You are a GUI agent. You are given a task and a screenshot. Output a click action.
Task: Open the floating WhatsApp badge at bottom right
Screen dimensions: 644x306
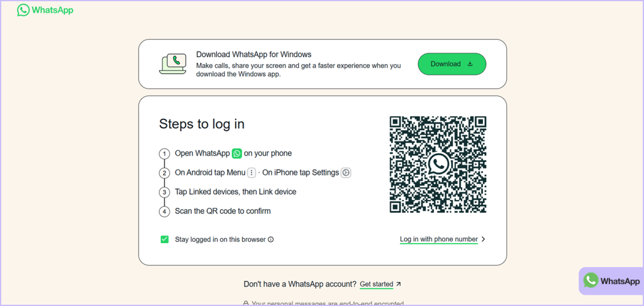pos(611,281)
